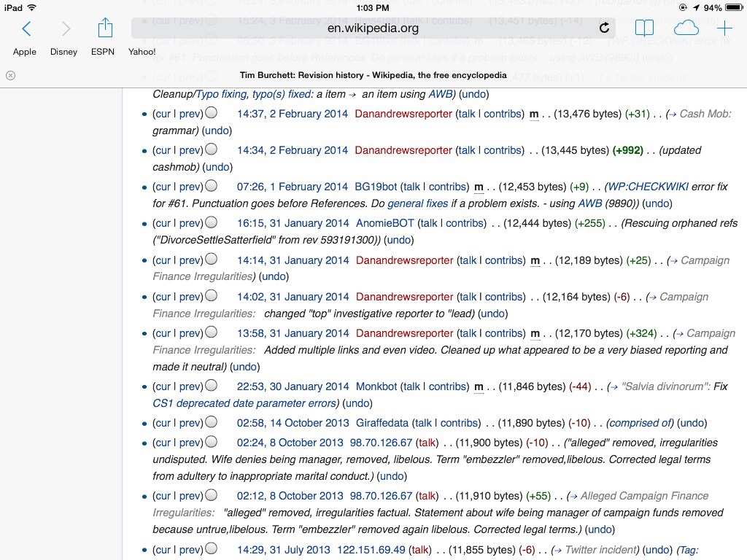
Task: Click 'cur' for the 02:58, 14 October 2013 revision
Action: pyautogui.click(x=163, y=423)
